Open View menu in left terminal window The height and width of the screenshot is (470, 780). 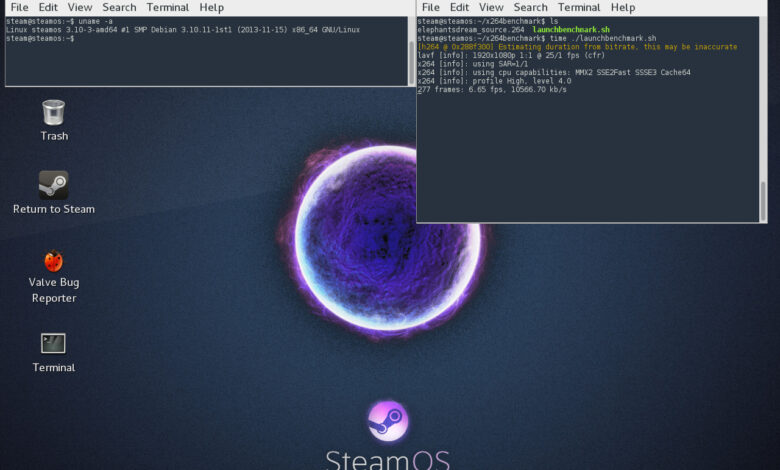[80, 7]
